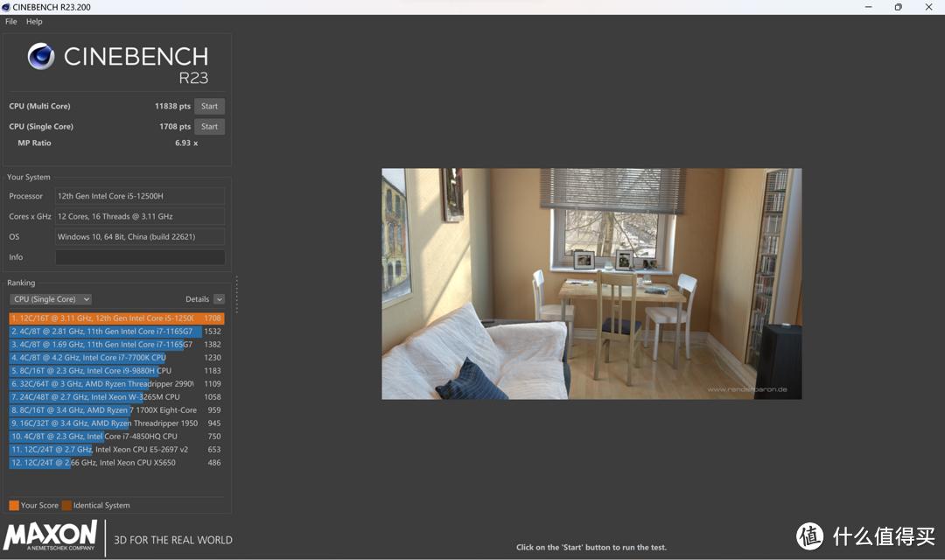The height and width of the screenshot is (560, 945).
Task: Click the orange Your Score legend swatch
Action: (14, 505)
